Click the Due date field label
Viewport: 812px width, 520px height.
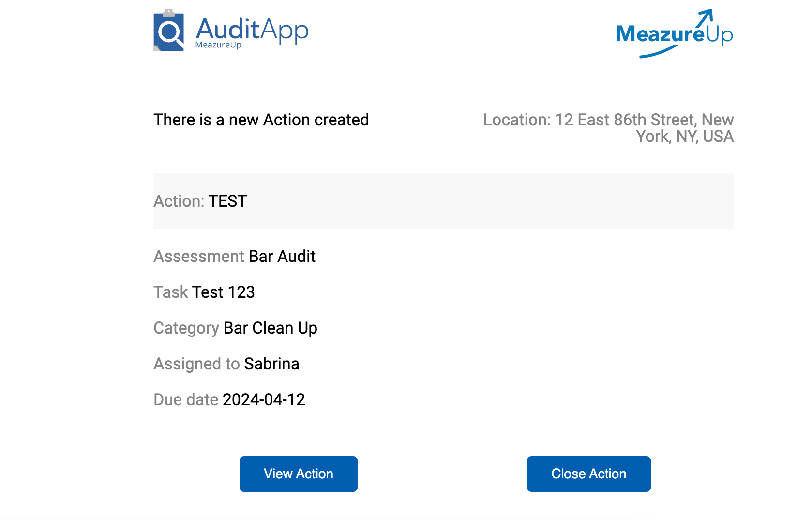pyautogui.click(x=186, y=399)
